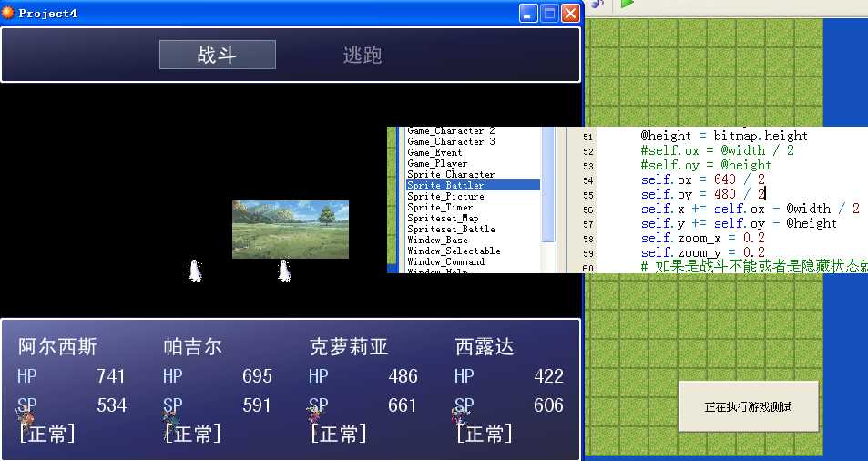
Task: Select Window_Base in script list
Action: click(437, 241)
